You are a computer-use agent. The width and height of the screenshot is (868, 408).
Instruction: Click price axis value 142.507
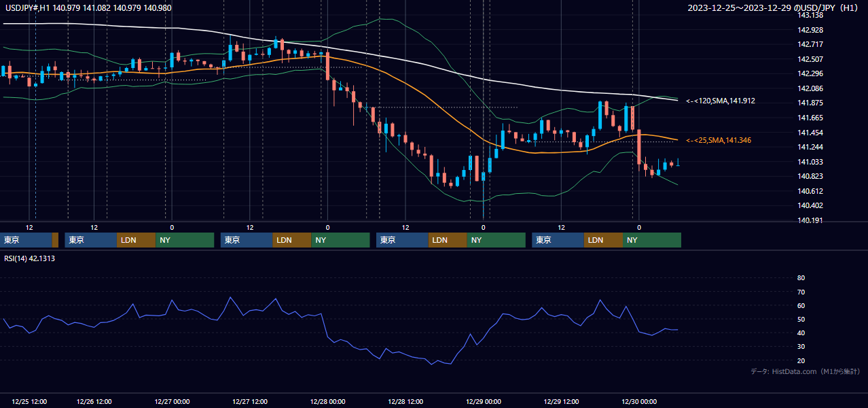[810, 59]
